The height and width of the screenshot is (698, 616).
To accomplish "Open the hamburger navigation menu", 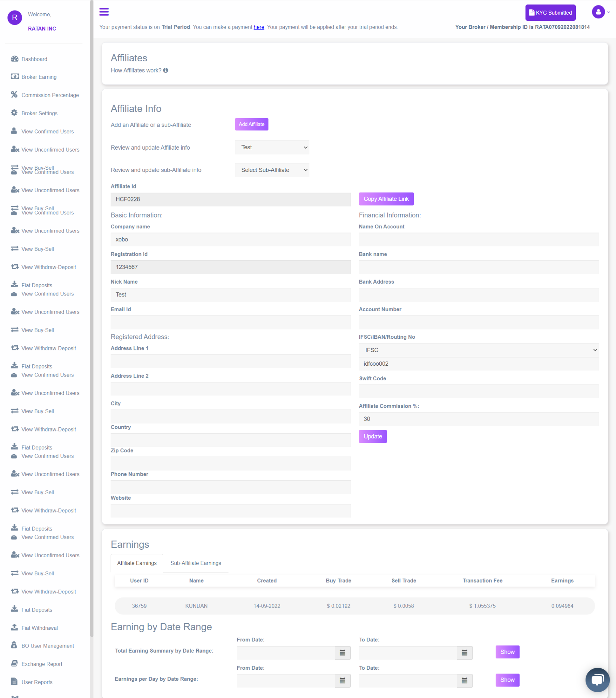I will pyautogui.click(x=104, y=12).
